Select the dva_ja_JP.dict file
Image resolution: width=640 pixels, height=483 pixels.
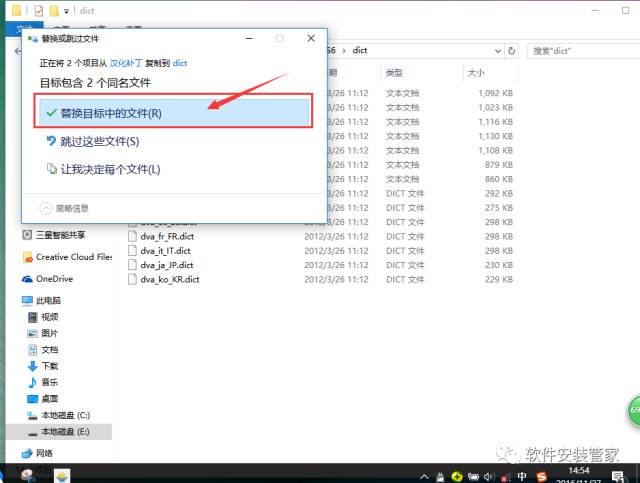(166, 265)
